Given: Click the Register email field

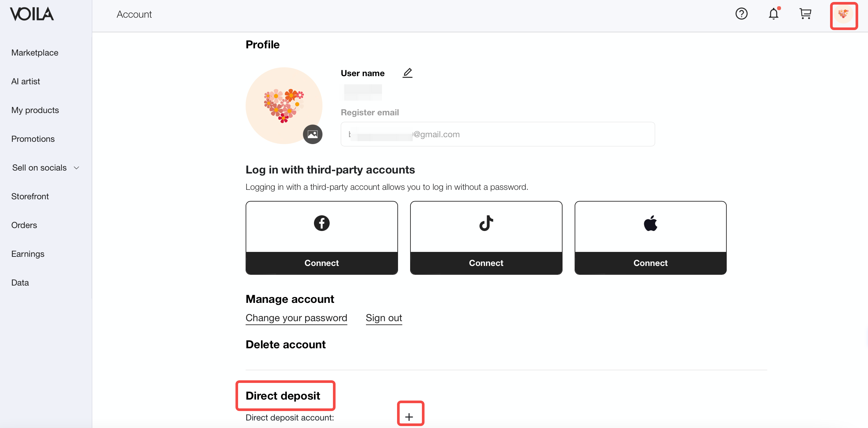Looking at the screenshot, I should tap(497, 134).
